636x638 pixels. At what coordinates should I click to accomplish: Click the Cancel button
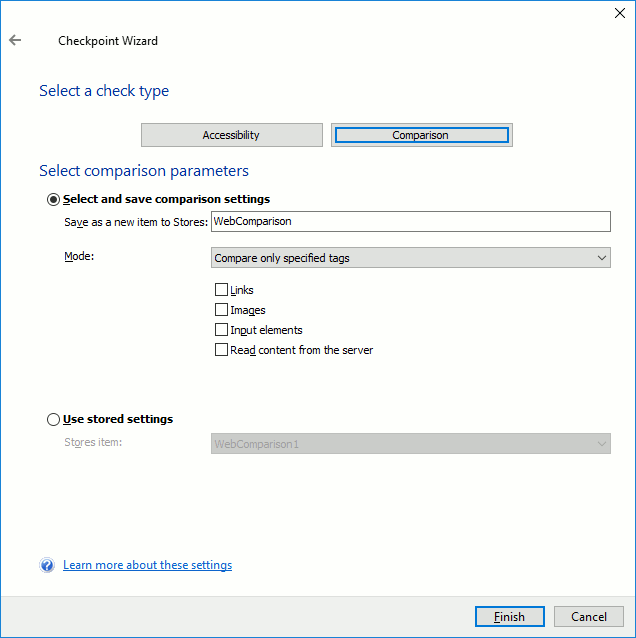(x=588, y=616)
